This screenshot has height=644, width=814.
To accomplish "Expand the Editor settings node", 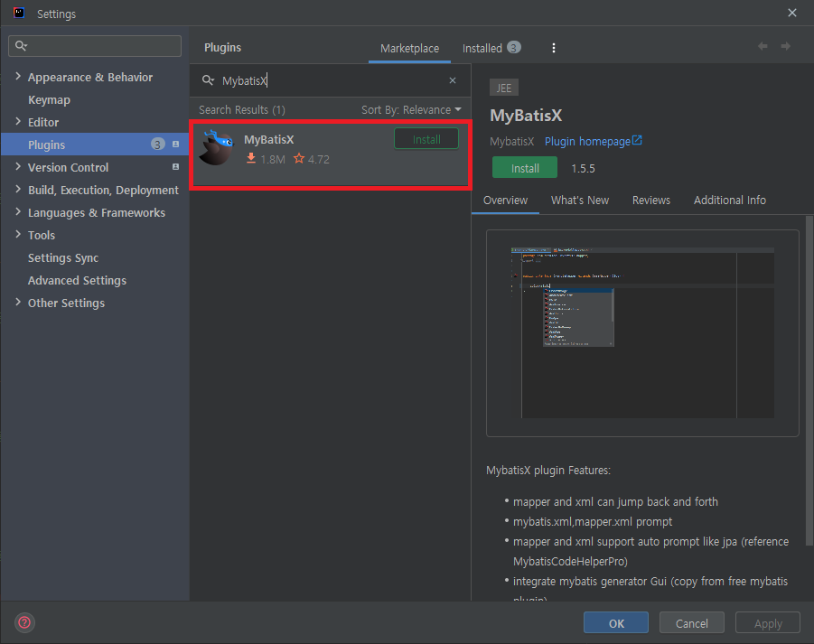I will tap(18, 121).
